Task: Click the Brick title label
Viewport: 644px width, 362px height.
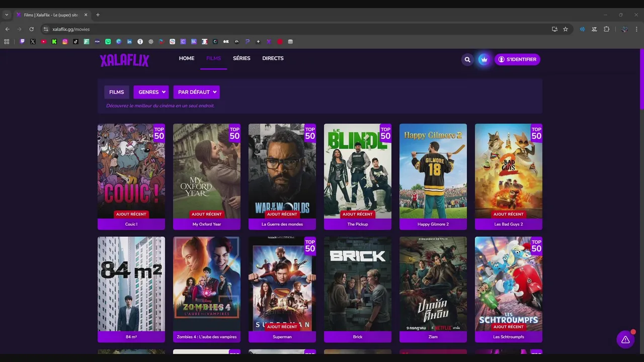Action: pyautogui.click(x=358, y=337)
